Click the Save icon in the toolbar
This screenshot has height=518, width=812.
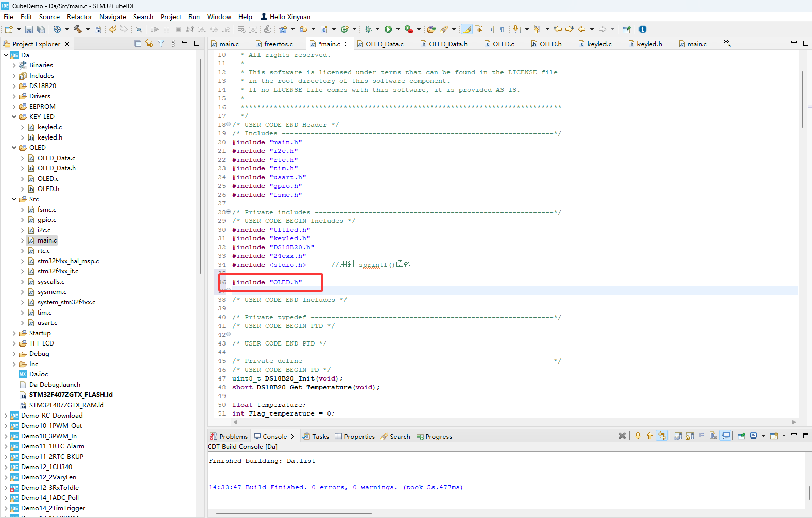pyautogui.click(x=29, y=30)
